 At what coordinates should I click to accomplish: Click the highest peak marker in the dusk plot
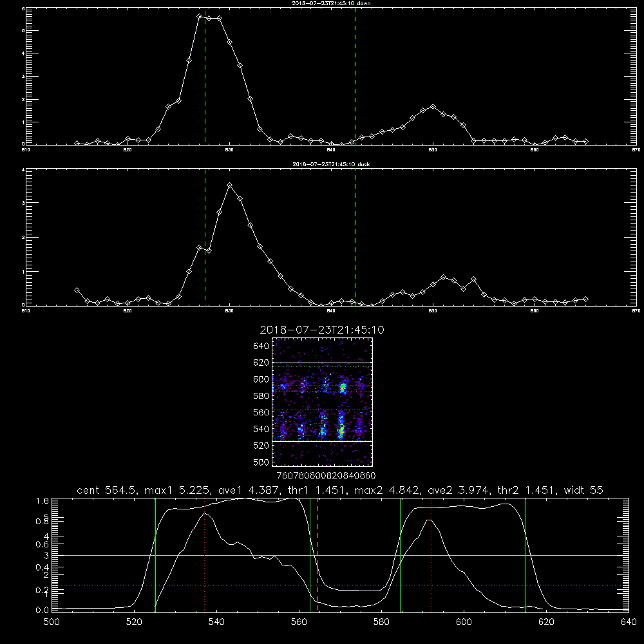230,185
